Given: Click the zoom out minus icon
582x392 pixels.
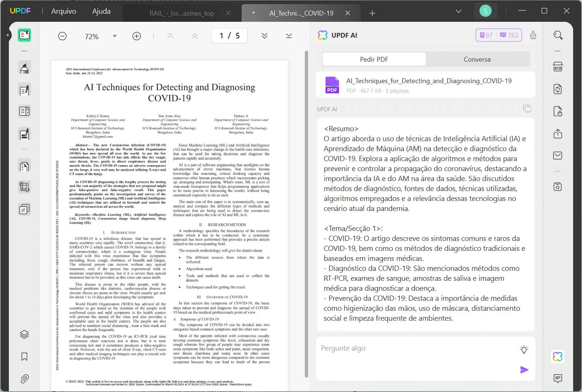Looking at the screenshot, I should (62, 36).
